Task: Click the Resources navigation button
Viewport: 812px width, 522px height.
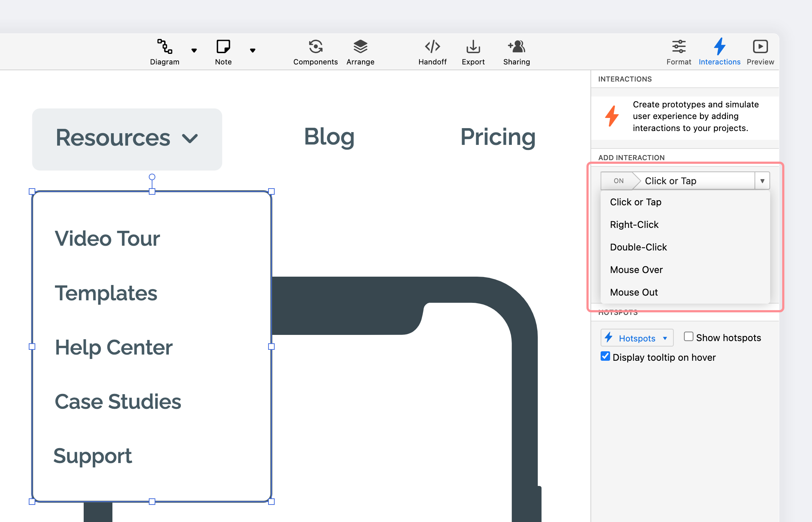Action: (127, 139)
